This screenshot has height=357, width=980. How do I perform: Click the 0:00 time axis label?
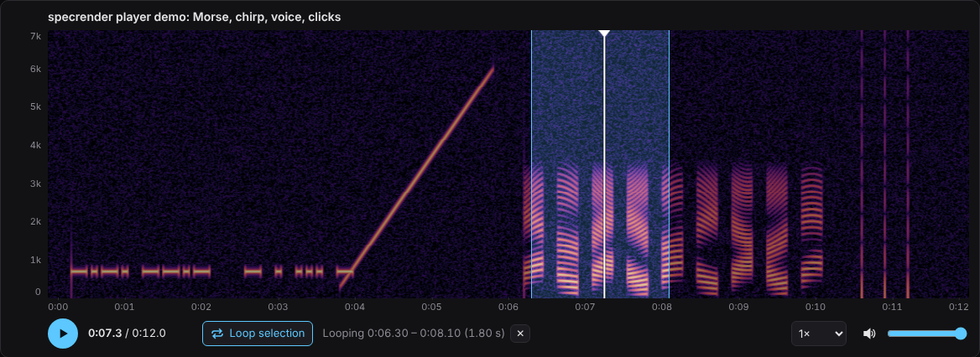click(58, 307)
